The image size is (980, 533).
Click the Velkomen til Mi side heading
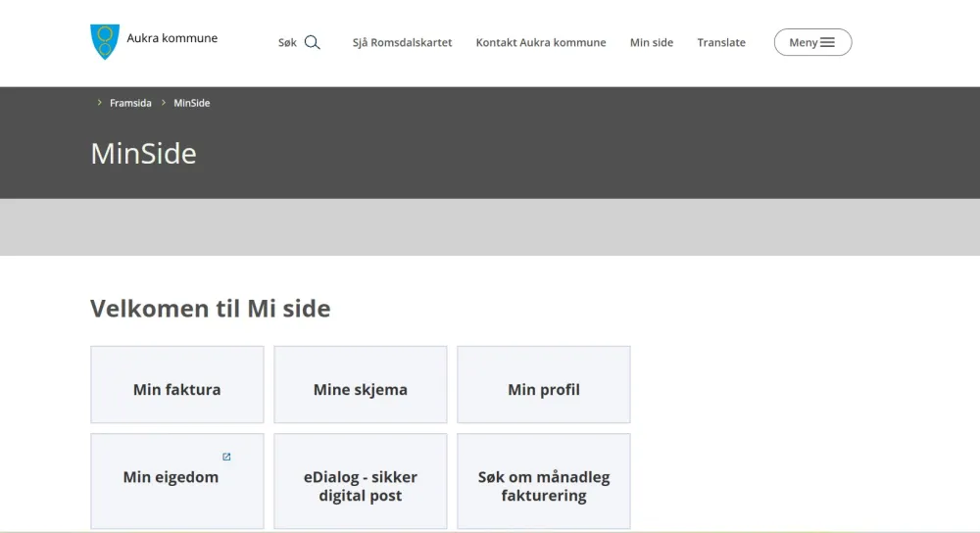211,309
